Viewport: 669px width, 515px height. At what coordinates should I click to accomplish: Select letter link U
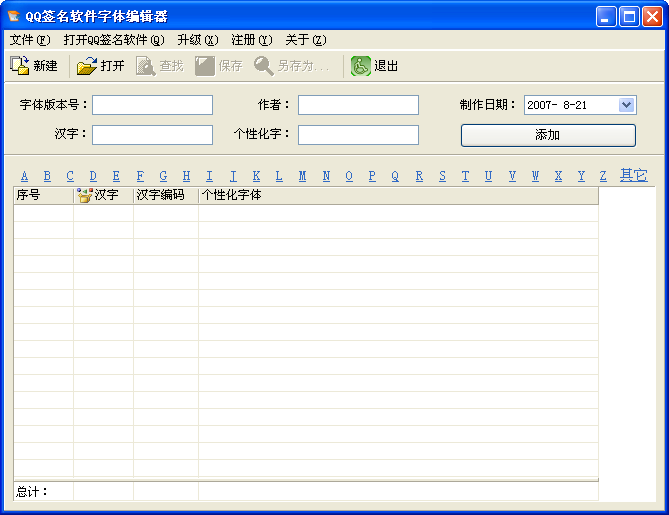(x=489, y=176)
